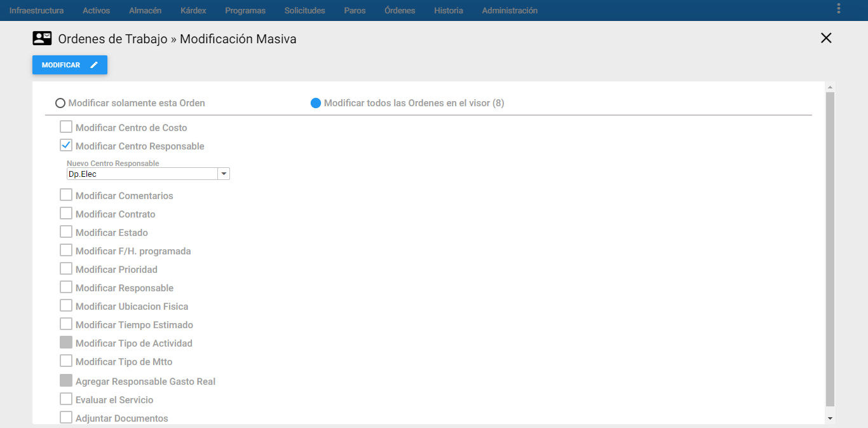This screenshot has width=868, height=428.
Task: Open the Kárdex menu
Action: [x=193, y=11]
